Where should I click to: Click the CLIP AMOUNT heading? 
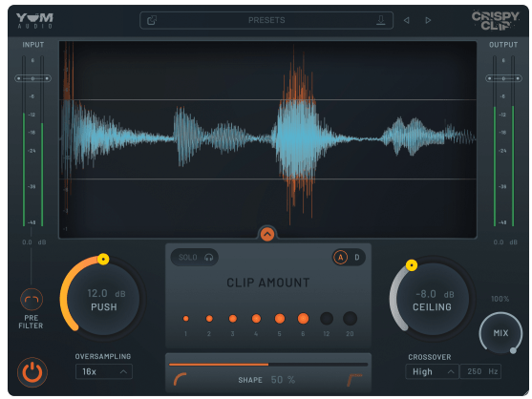pos(268,283)
